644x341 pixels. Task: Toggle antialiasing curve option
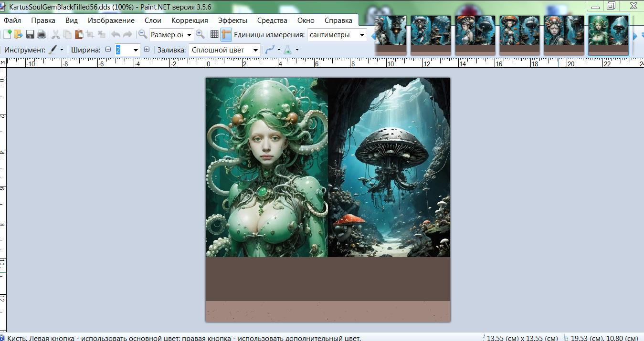270,50
